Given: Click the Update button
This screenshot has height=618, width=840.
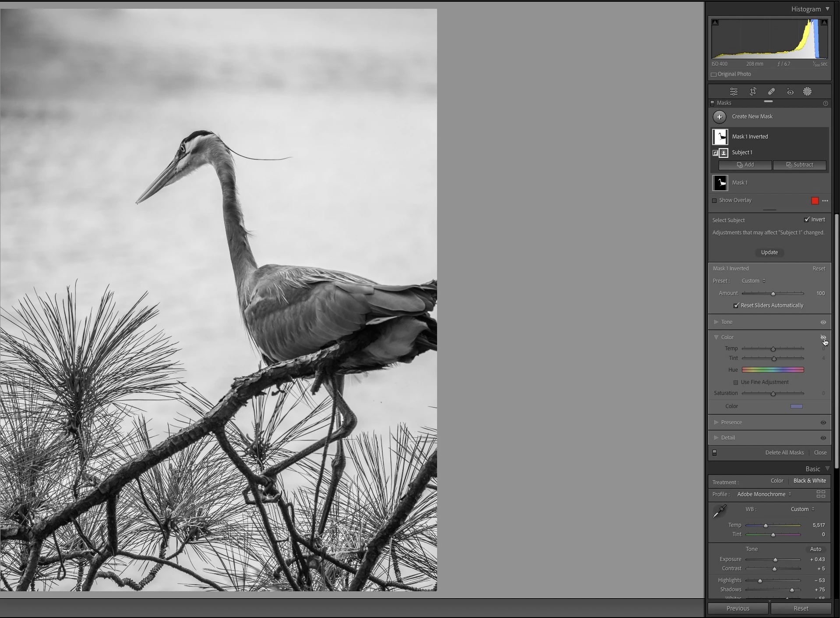Looking at the screenshot, I should click(769, 252).
